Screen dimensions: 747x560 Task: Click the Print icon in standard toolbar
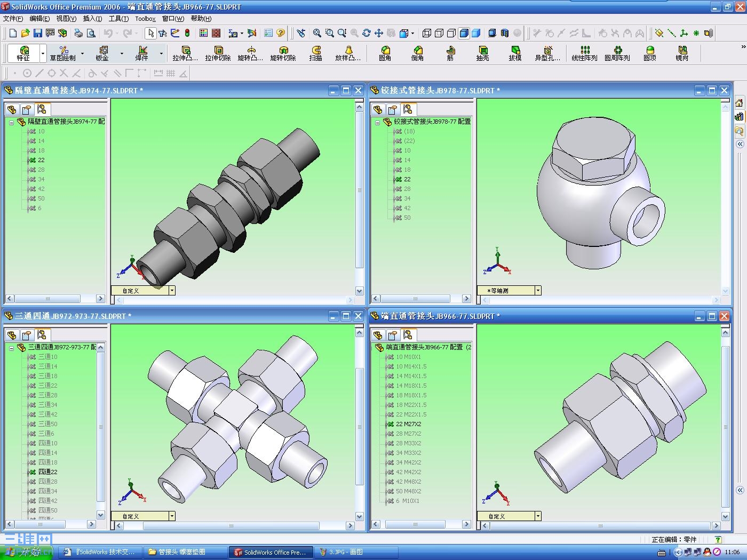pos(78,33)
